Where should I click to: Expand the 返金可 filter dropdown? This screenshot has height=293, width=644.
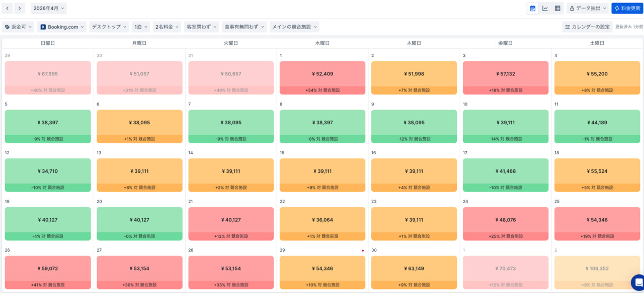(x=19, y=27)
